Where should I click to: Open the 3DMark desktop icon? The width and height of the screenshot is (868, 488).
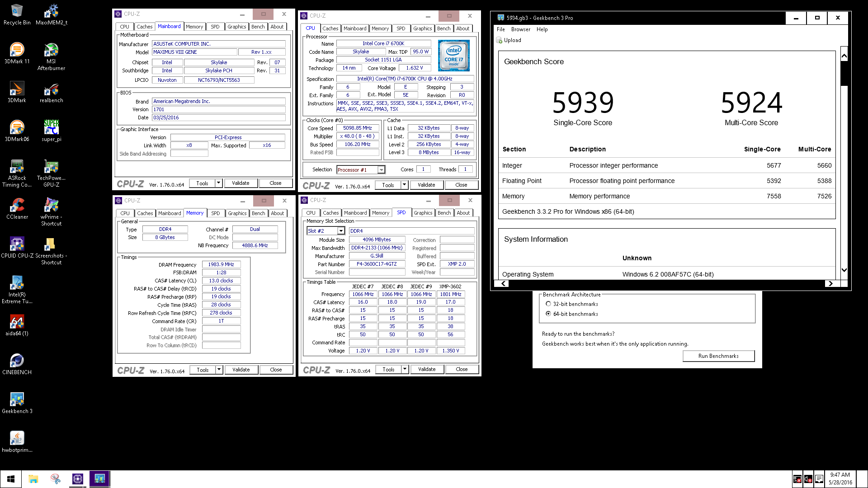coord(17,92)
